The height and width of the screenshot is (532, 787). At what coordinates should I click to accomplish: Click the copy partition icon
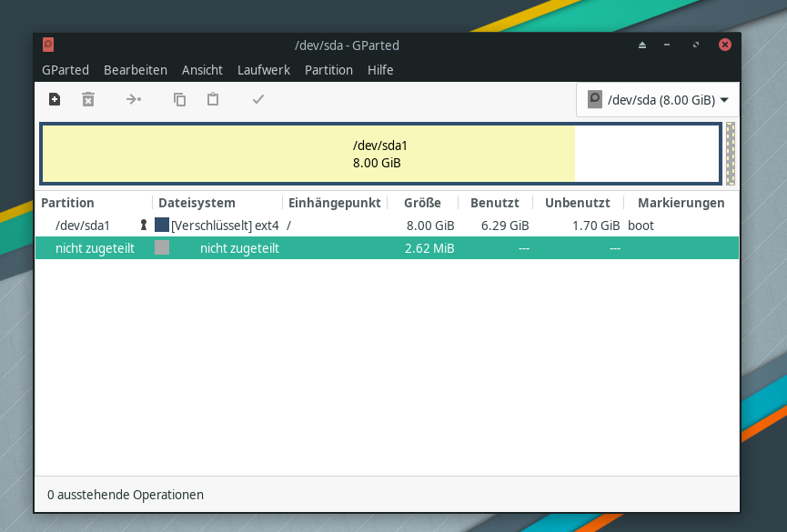pyautogui.click(x=179, y=99)
